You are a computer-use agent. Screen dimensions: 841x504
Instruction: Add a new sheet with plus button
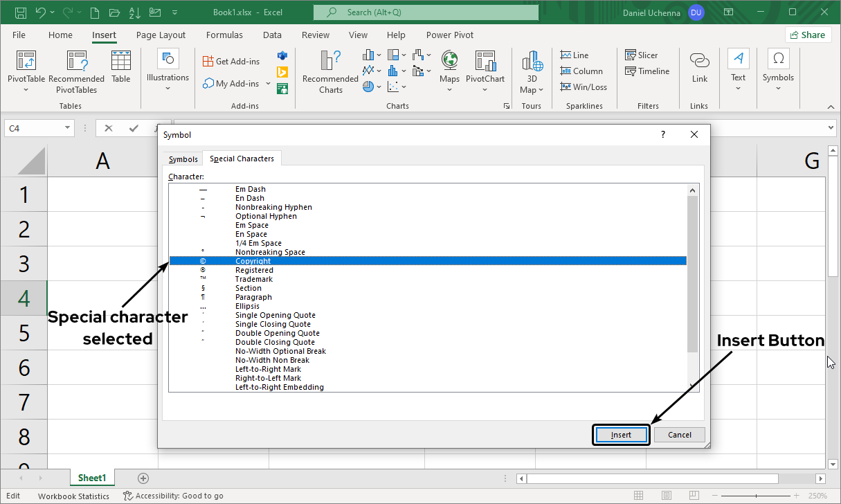143,478
